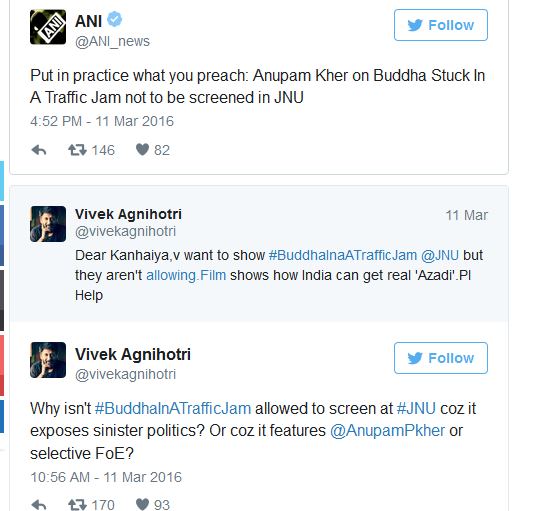The image size is (542, 511).
Task: Reply to the ANI tweet
Action: coord(39,150)
